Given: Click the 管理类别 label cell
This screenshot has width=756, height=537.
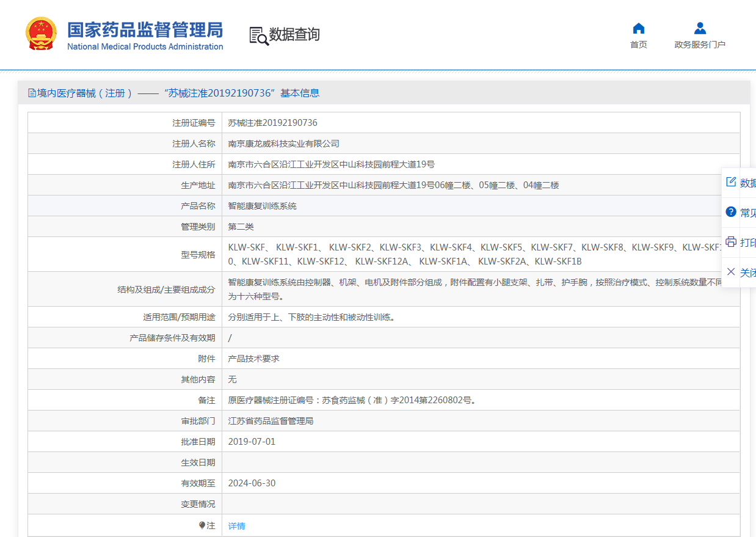Looking at the screenshot, I should click(125, 227).
